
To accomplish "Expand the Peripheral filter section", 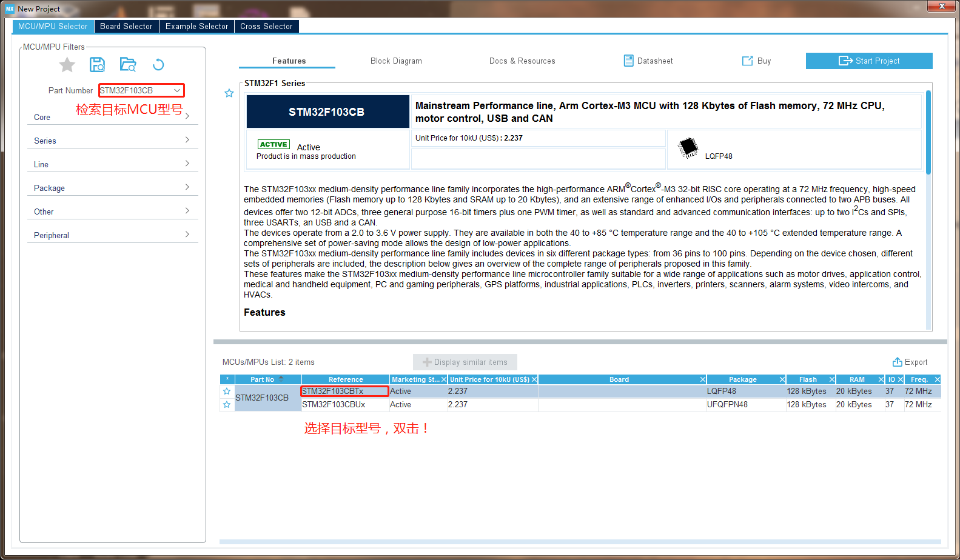I will click(x=113, y=235).
